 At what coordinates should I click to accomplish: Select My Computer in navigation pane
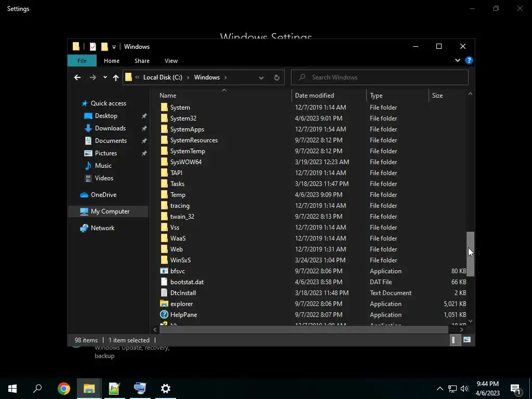[109, 211]
